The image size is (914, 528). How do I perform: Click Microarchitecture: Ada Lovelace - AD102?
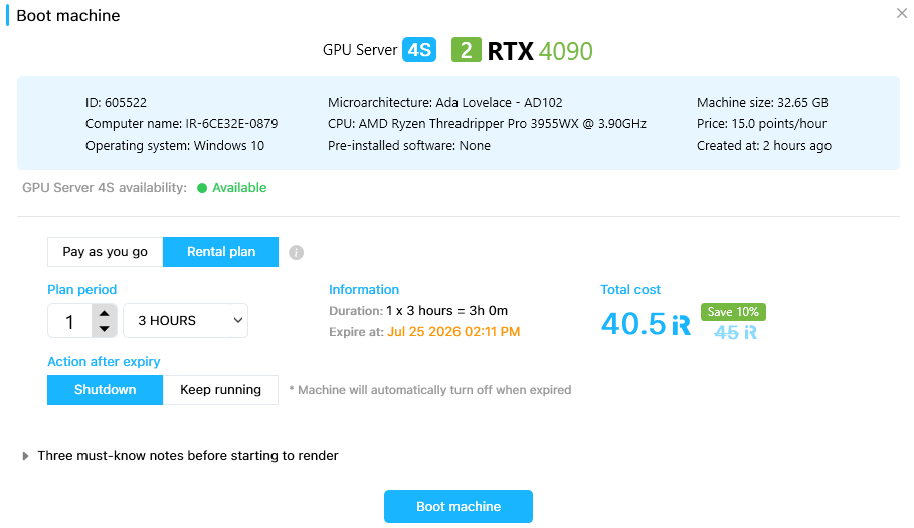click(445, 103)
